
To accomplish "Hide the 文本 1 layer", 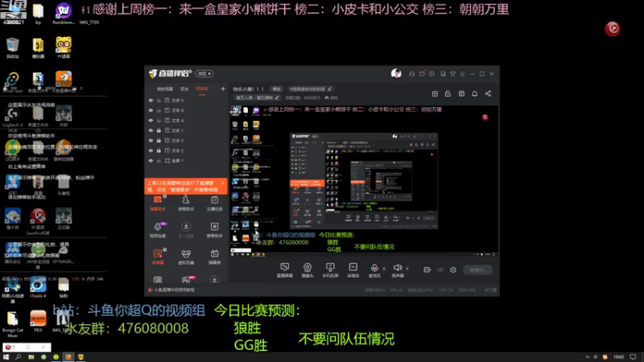I will 151,130.
